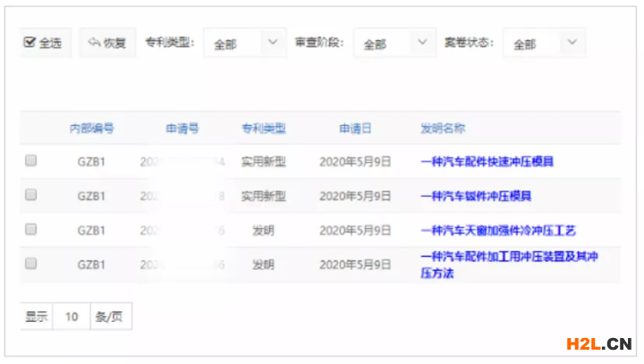Click the restore arrow icon in 恢复
Screen dimensions: 644x364
click(94, 43)
